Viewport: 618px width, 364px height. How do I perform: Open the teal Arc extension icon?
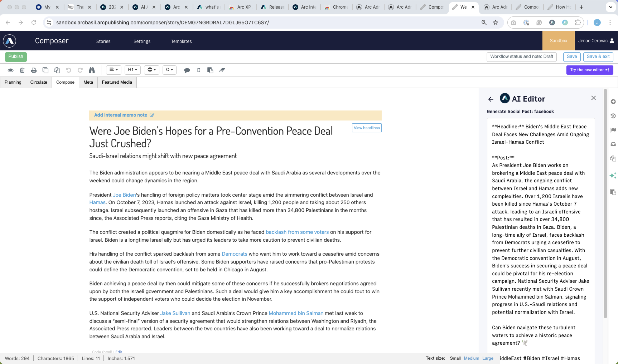point(565,23)
